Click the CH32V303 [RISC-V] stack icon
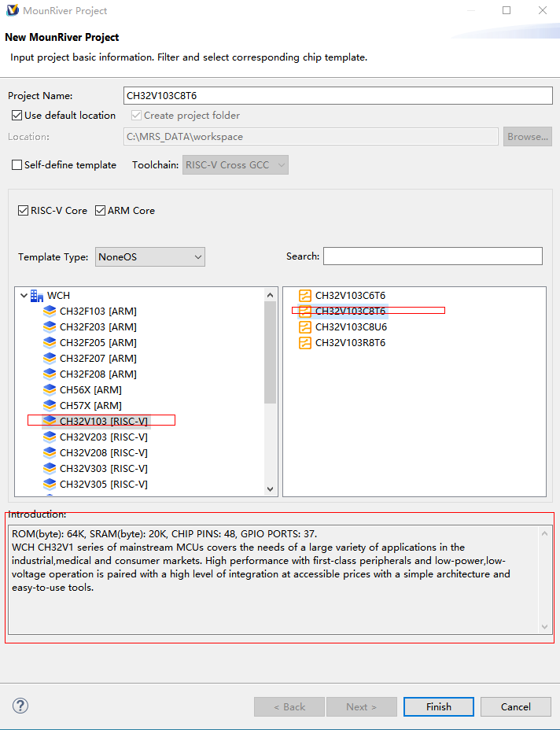 [x=50, y=468]
